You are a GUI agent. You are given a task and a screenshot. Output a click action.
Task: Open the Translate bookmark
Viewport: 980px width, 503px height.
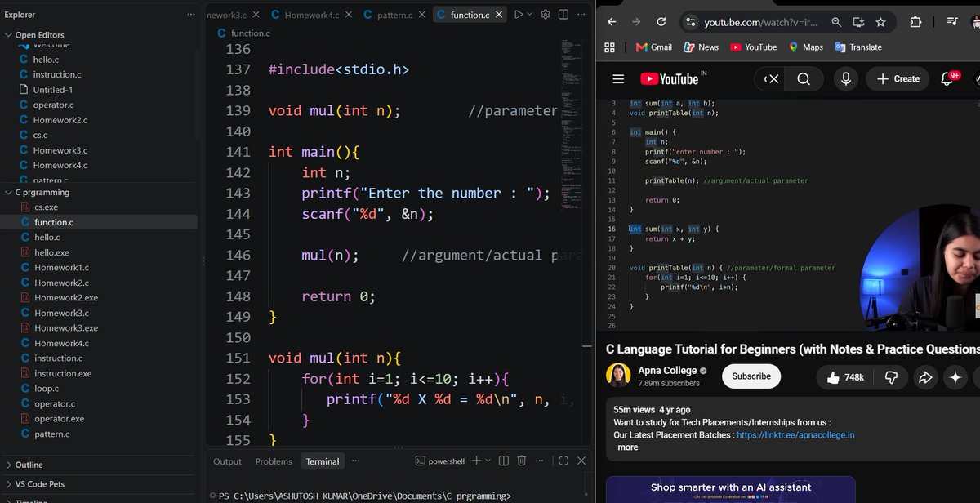pos(857,47)
